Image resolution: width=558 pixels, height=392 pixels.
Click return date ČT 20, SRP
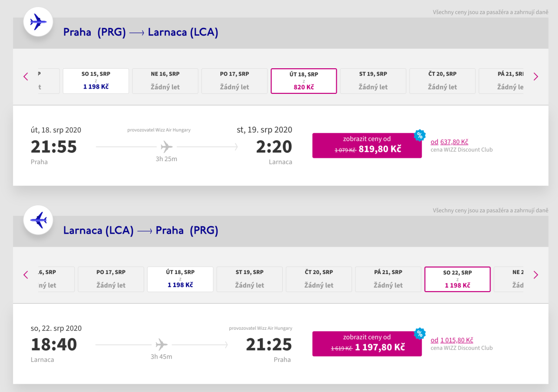point(319,279)
